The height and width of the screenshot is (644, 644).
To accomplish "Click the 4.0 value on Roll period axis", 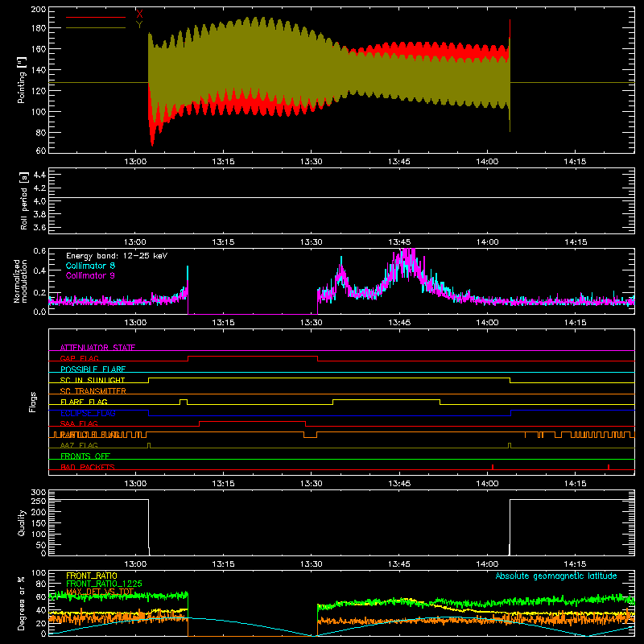I will tap(39, 201).
